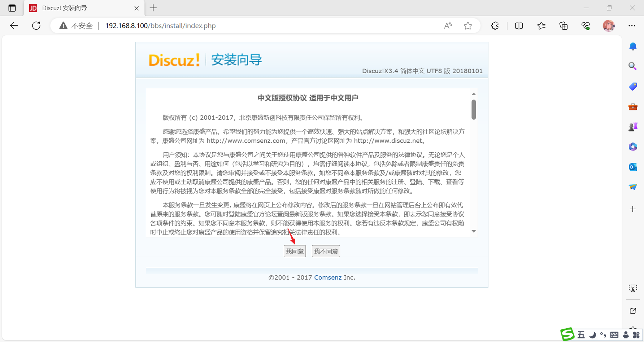Image resolution: width=644 pixels, height=342 pixels.
Task: Click the 中文版授权协议 title
Action: 308,98
